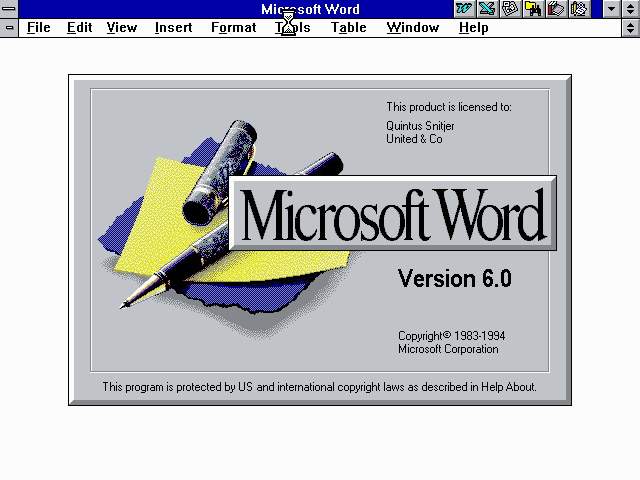Image resolution: width=640 pixels, height=480 pixels.
Task: Click the 'United & Co' organization text
Action: click(414, 139)
